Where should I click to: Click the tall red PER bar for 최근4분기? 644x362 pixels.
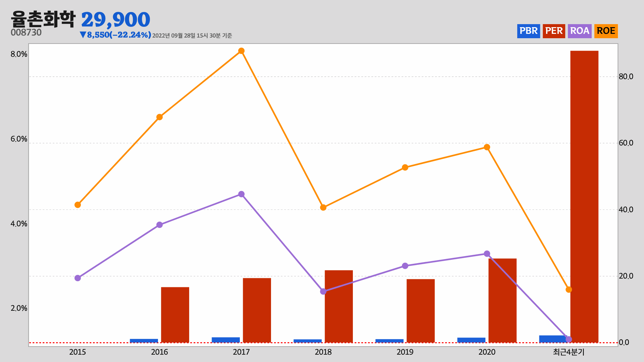tap(584, 197)
